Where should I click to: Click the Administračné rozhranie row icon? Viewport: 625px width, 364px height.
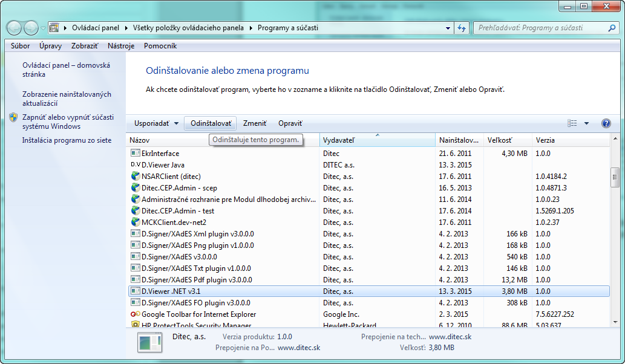point(136,199)
